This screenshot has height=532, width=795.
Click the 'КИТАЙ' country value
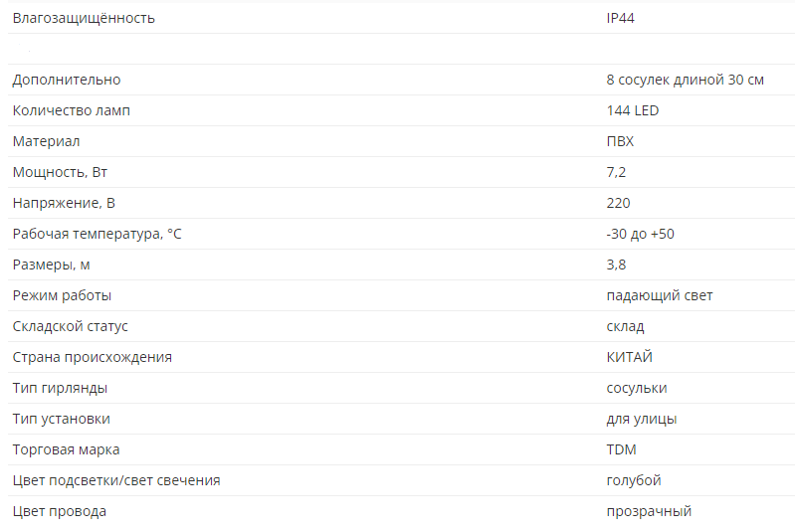point(629,357)
